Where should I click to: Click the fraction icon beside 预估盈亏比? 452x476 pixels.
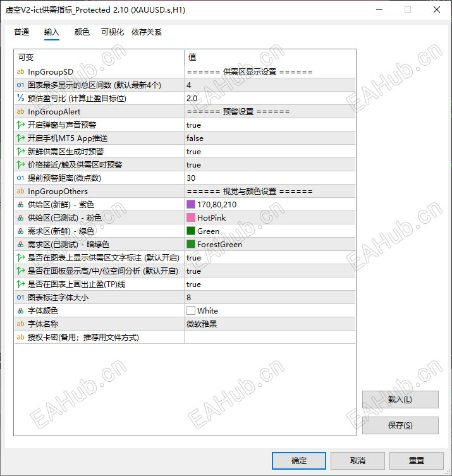click(x=20, y=99)
